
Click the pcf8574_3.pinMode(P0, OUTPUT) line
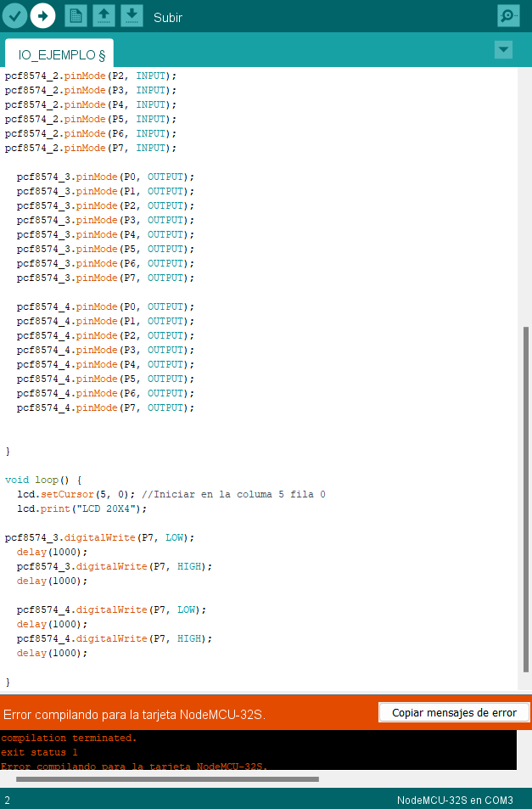pos(105,177)
